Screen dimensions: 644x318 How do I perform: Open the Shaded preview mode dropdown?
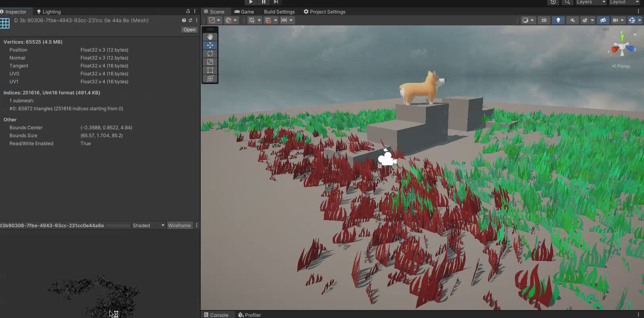click(x=148, y=226)
